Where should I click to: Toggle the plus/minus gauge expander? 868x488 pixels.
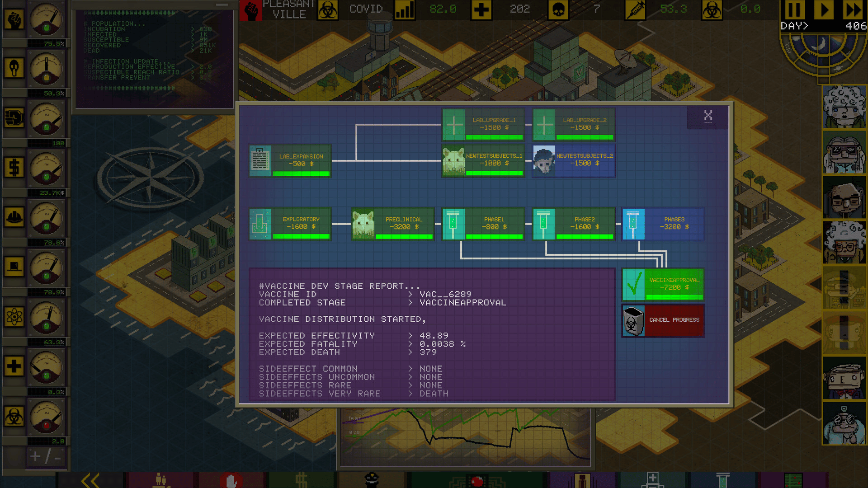click(45, 457)
